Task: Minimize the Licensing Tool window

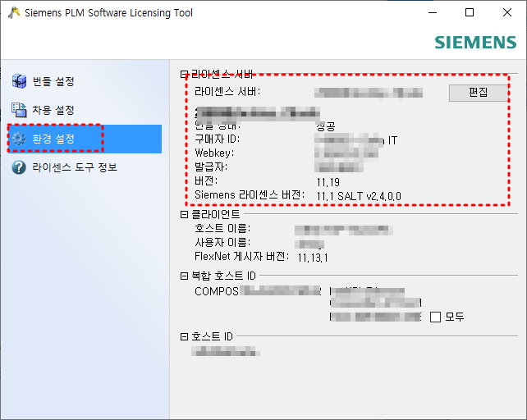Action: click(x=433, y=13)
